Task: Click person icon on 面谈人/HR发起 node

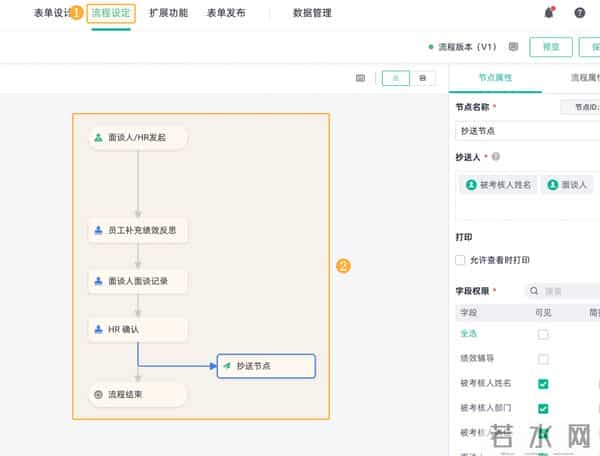Action: (x=98, y=137)
